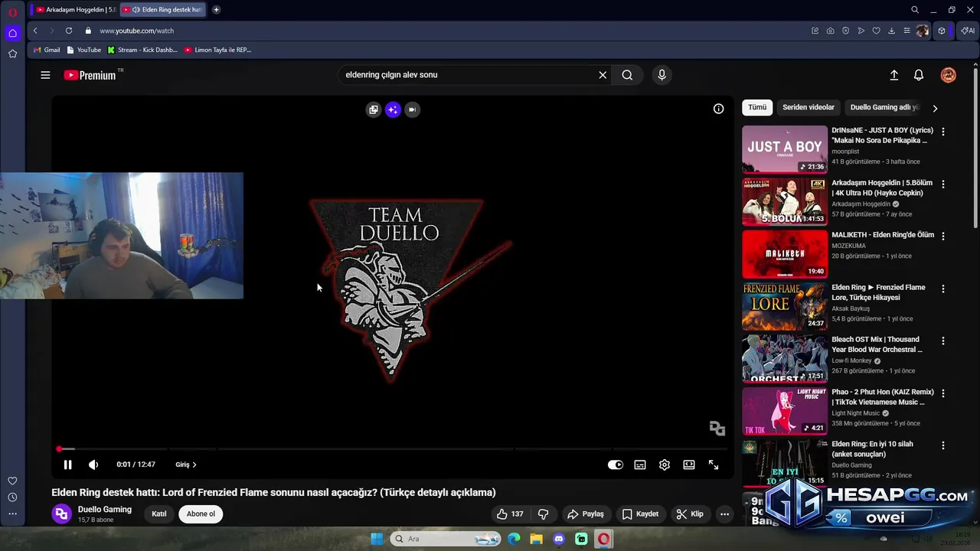Select the 'Duello Gaming adlı yü...' chip

[884, 107]
